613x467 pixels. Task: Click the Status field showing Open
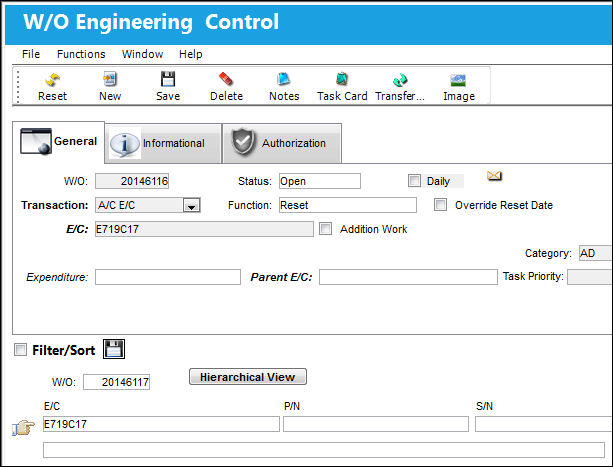(x=320, y=181)
